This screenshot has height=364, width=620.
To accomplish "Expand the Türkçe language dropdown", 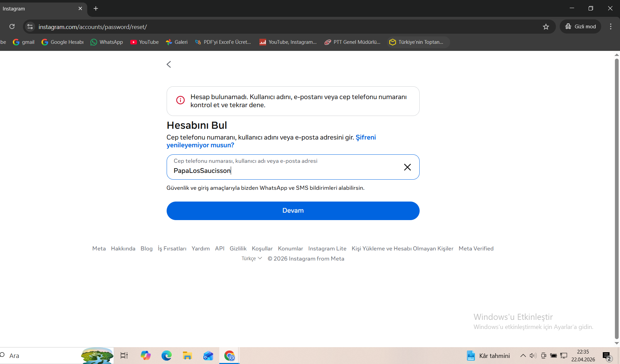I will point(252,259).
